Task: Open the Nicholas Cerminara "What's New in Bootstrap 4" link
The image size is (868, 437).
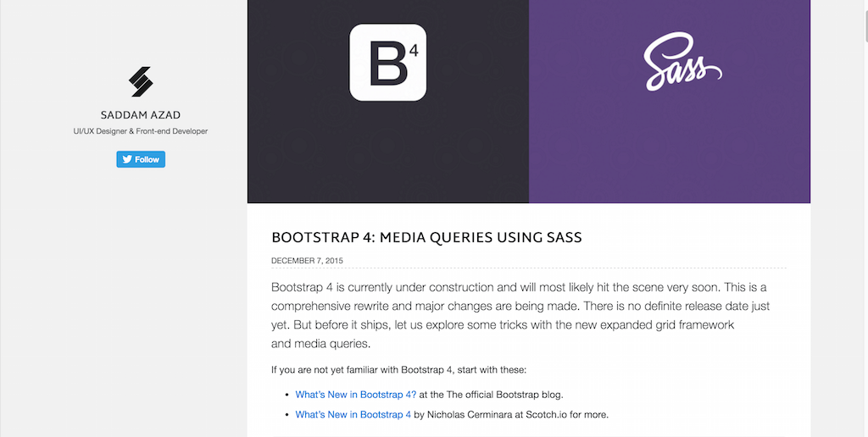Action: point(353,414)
